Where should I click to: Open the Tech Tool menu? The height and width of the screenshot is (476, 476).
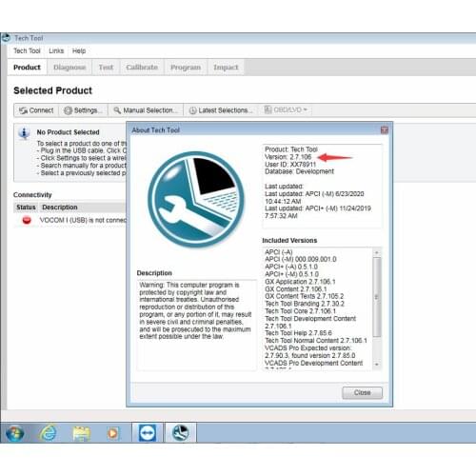[x=27, y=50]
